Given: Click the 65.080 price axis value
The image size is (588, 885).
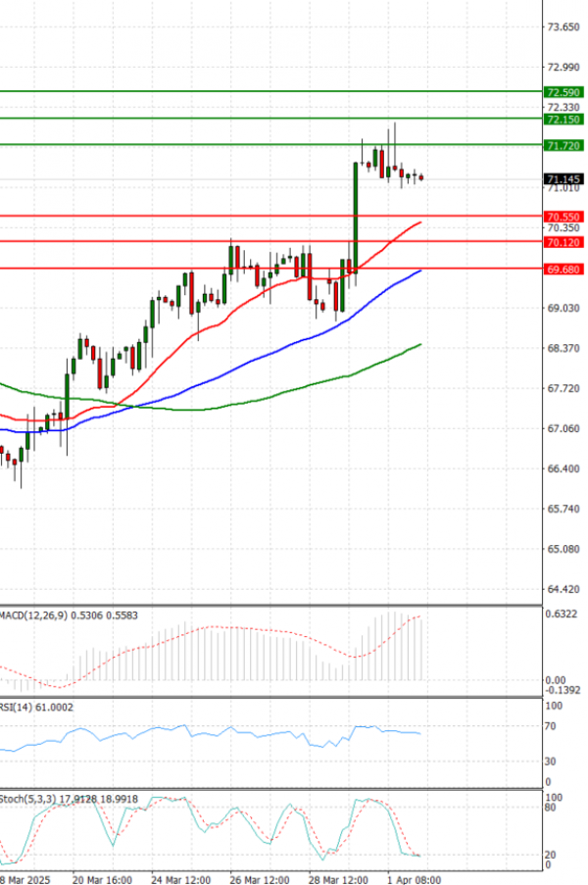Looking at the screenshot, I should click(563, 549).
